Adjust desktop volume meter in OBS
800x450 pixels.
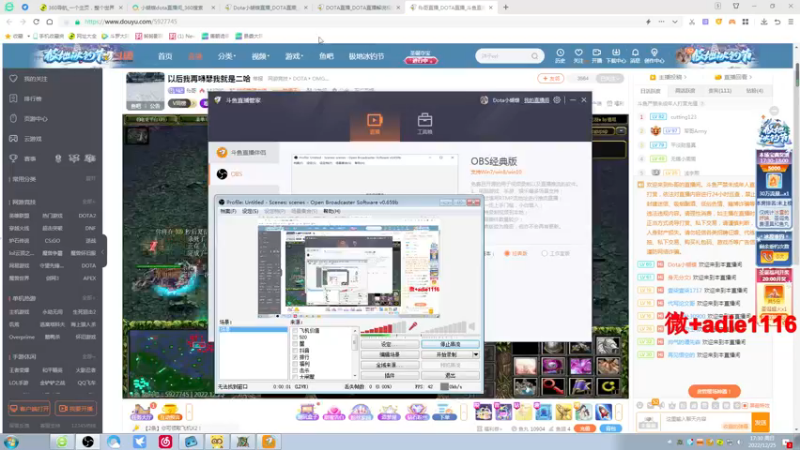pos(444,328)
